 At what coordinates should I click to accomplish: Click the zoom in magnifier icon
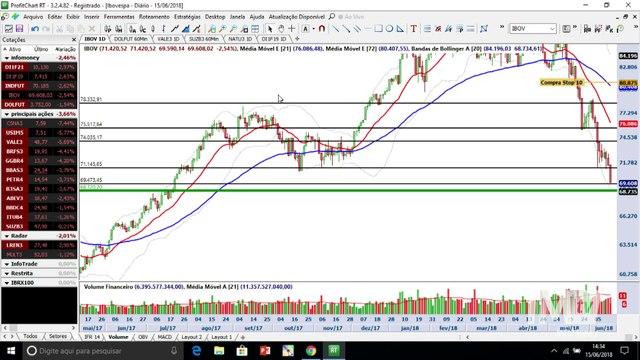coord(222,29)
